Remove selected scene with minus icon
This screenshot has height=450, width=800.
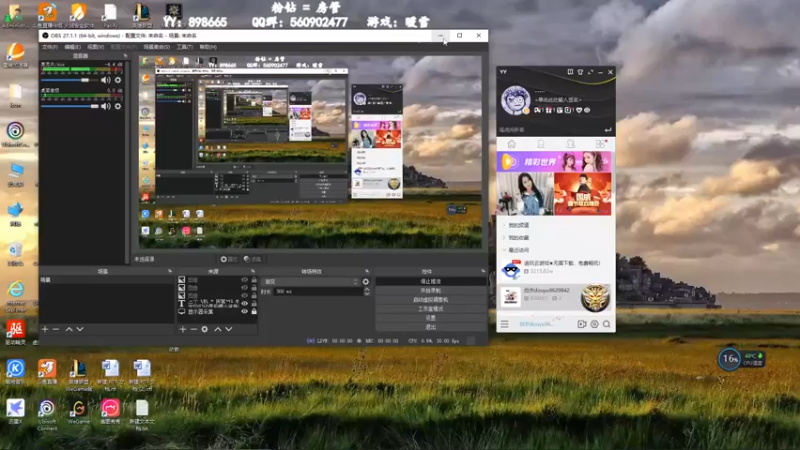[56, 329]
